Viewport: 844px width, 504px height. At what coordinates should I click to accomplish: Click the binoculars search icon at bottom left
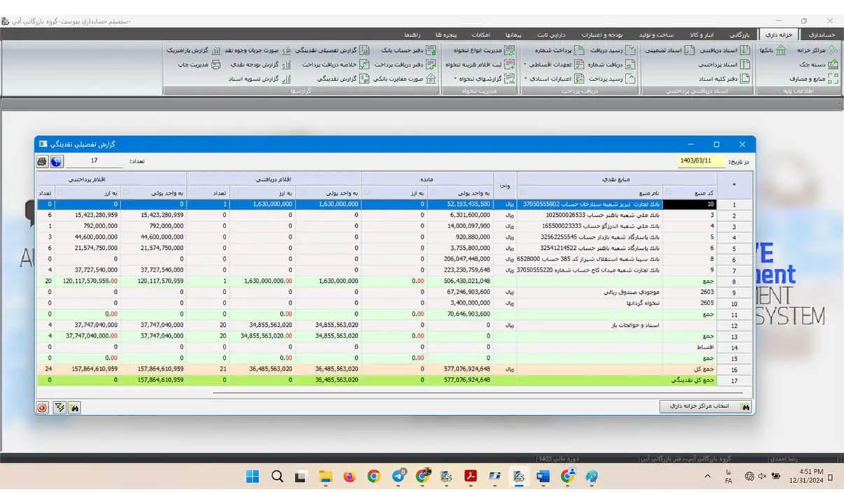[x=74, y=407]
